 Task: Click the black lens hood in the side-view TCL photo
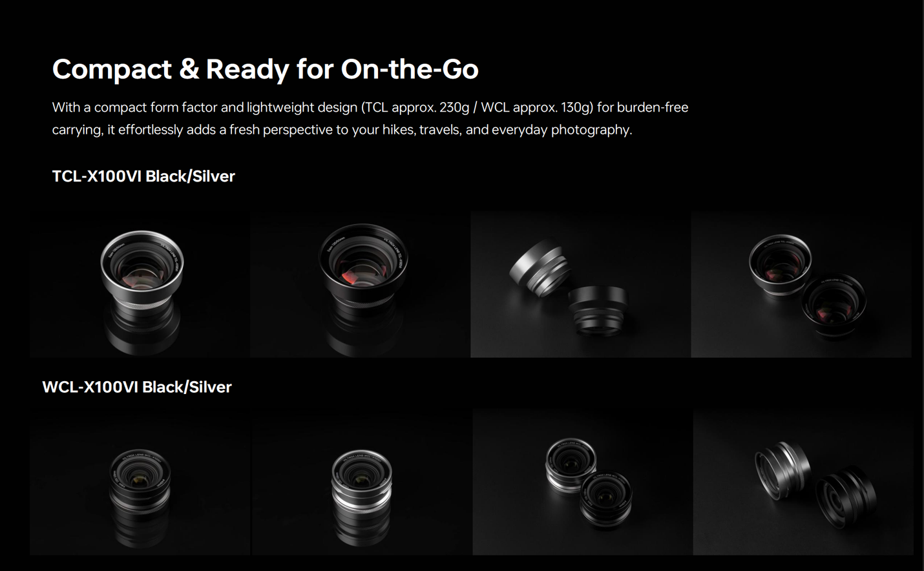point(598,310)
